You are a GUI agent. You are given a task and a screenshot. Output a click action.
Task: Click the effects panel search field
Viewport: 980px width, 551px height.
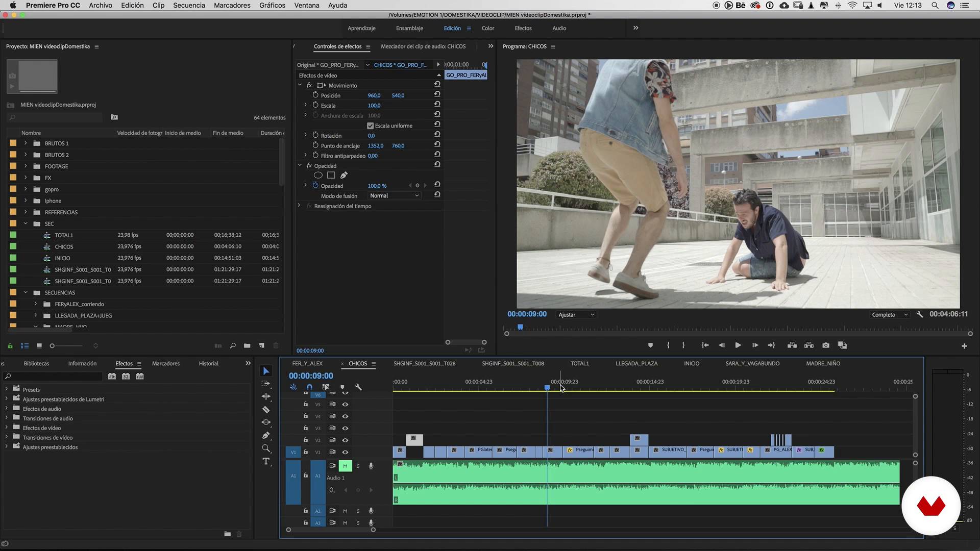coord(54,377)
